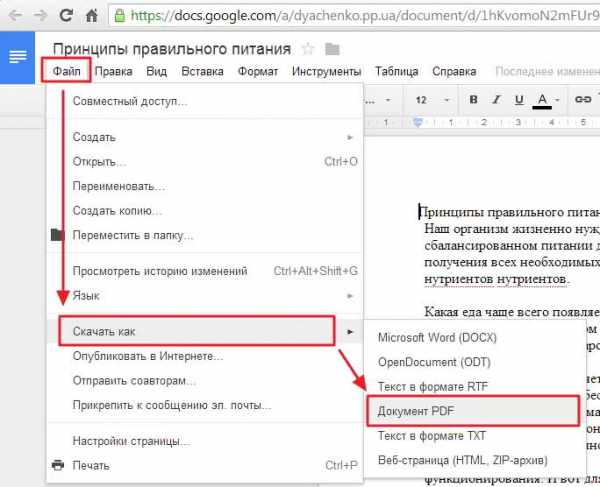Select Печать menu entry
Viewport: 600px width, 487px height.
click(205, 466)
